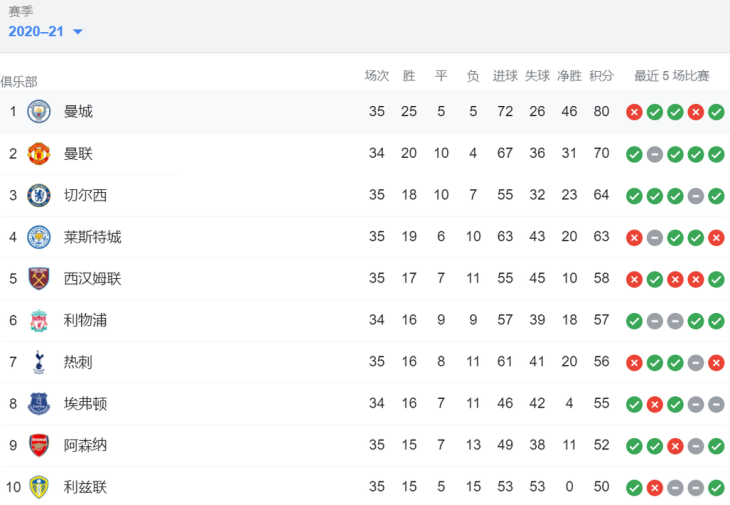Click the 积分 column header
This screenshot has width=730, height=505.
(601, 75)
